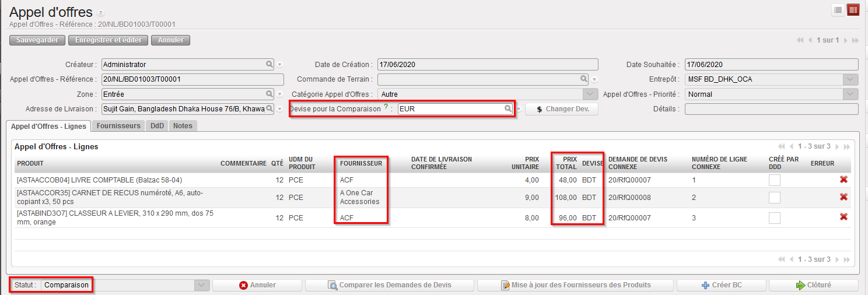Tick Créé par DdD checkbox for line 1
868x295 pixels.
tap(774, 180)
